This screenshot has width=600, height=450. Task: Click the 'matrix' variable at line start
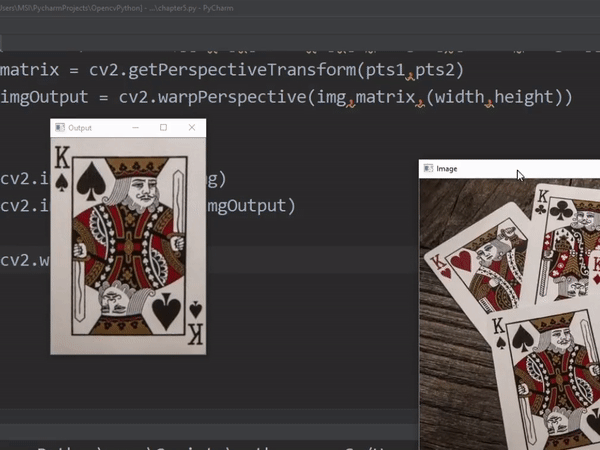[x=29, y=70]
